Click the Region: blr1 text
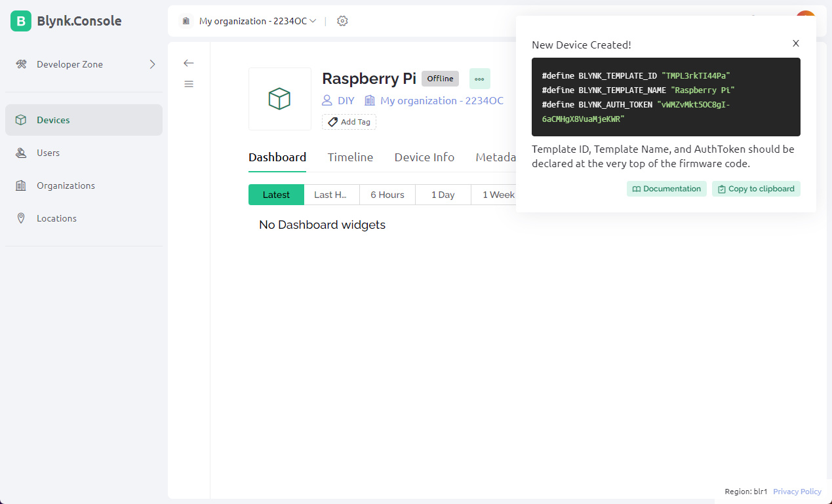Viewport: 832px width, 504px height. pyautogui.click(x=746, y=492)
